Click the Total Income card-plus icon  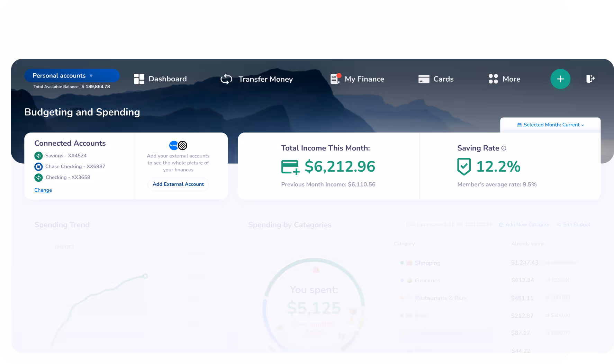(x=290, y=167)
